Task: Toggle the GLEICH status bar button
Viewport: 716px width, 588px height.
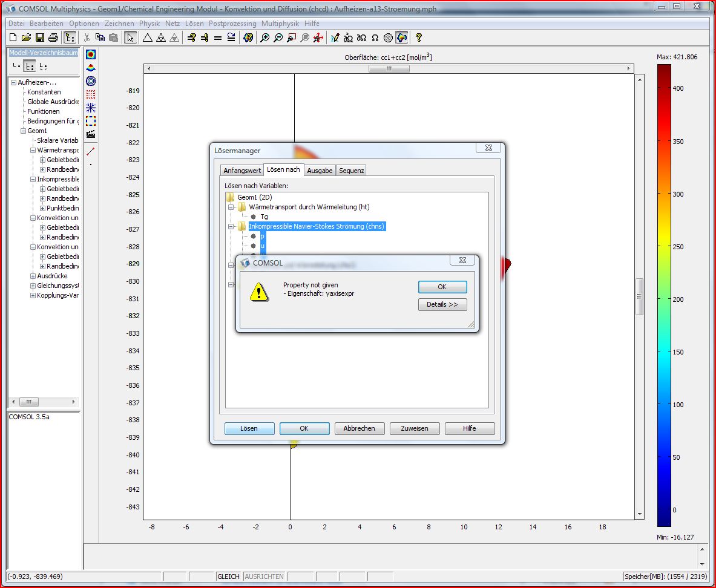Action: click(229, 577)
